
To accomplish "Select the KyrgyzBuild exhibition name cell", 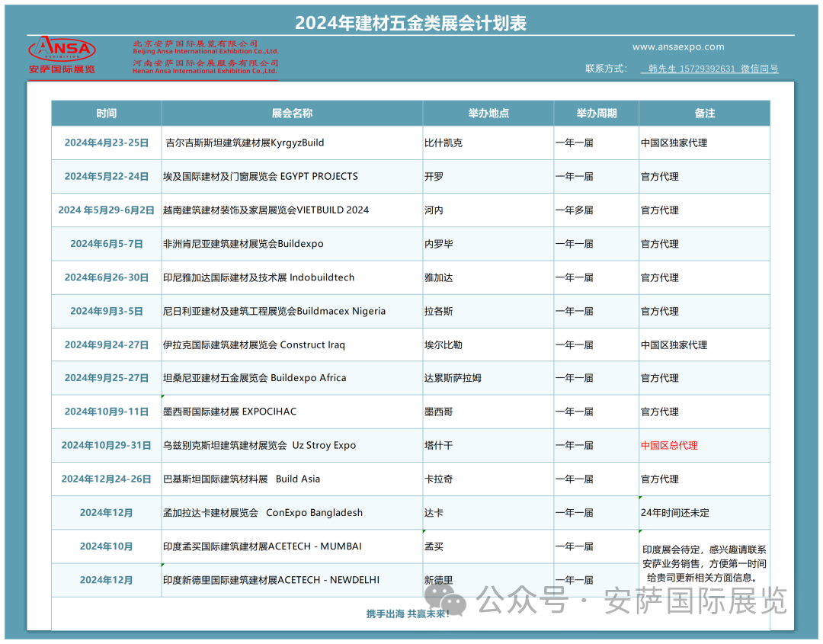I will tap(292, 143).
